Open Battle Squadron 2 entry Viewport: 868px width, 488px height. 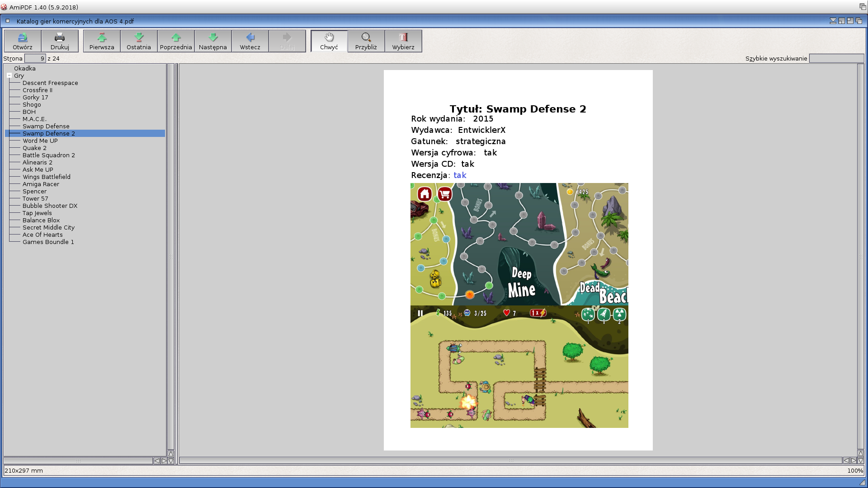pos(49,155)
